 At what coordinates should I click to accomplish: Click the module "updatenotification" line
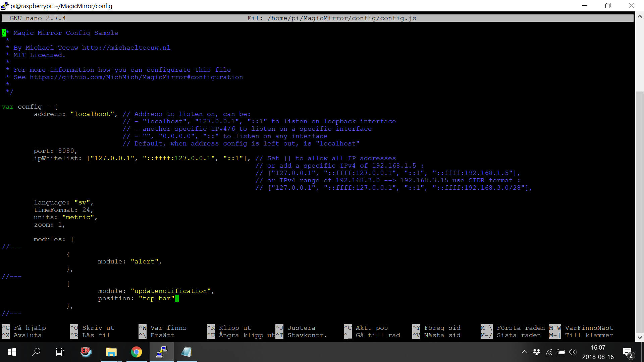156,291
